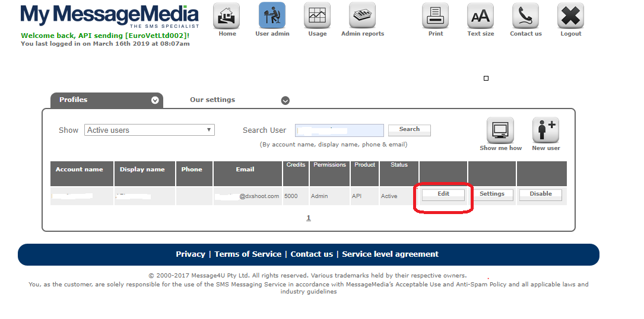Viewport: 644px width, 319px height.
Task: Click the Show me how monitor icon
Action: [500, 130]
